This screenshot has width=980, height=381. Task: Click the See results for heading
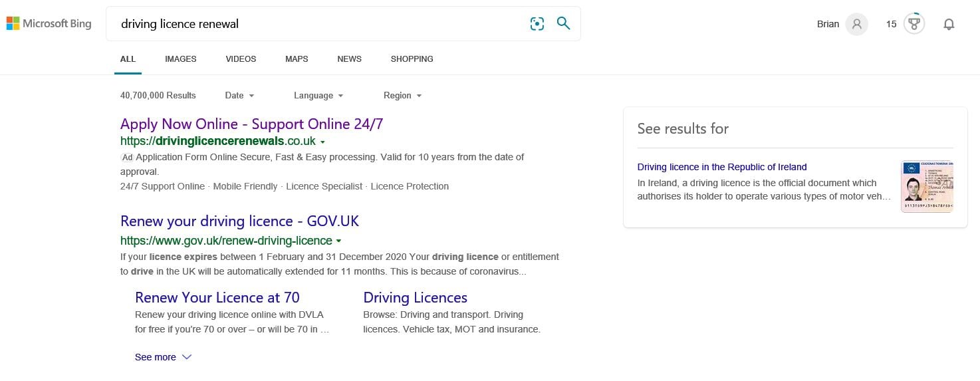click(683, 129)
